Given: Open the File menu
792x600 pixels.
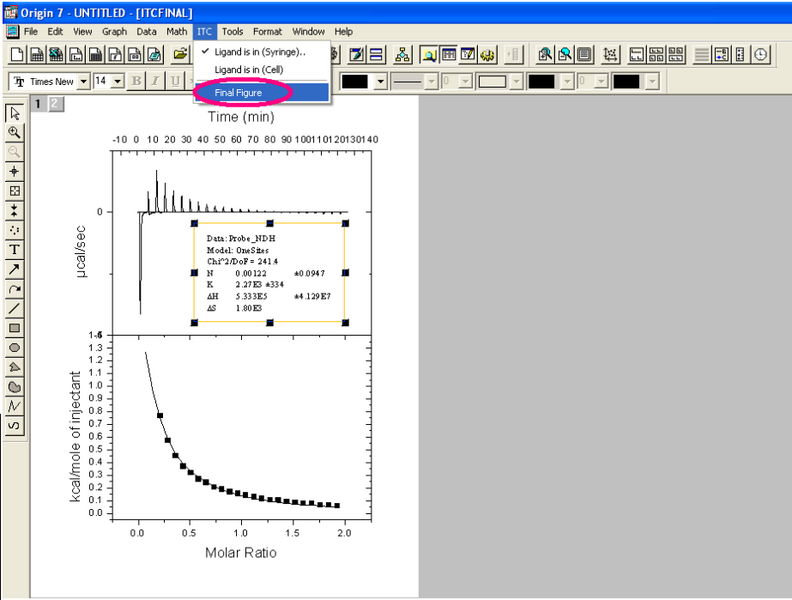Looking at the screenshot, I should (31, 31).
